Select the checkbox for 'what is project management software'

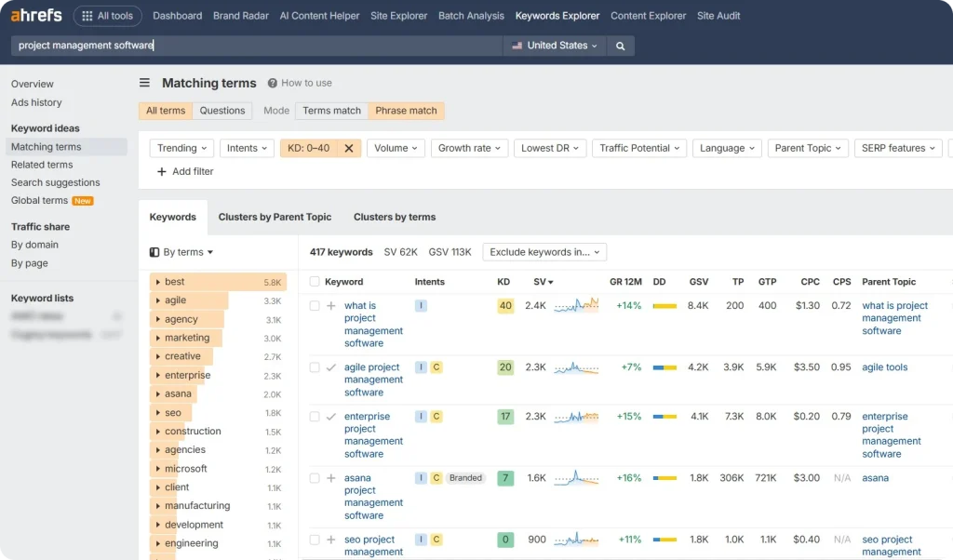pyautogui.click(x=315, y=305)
